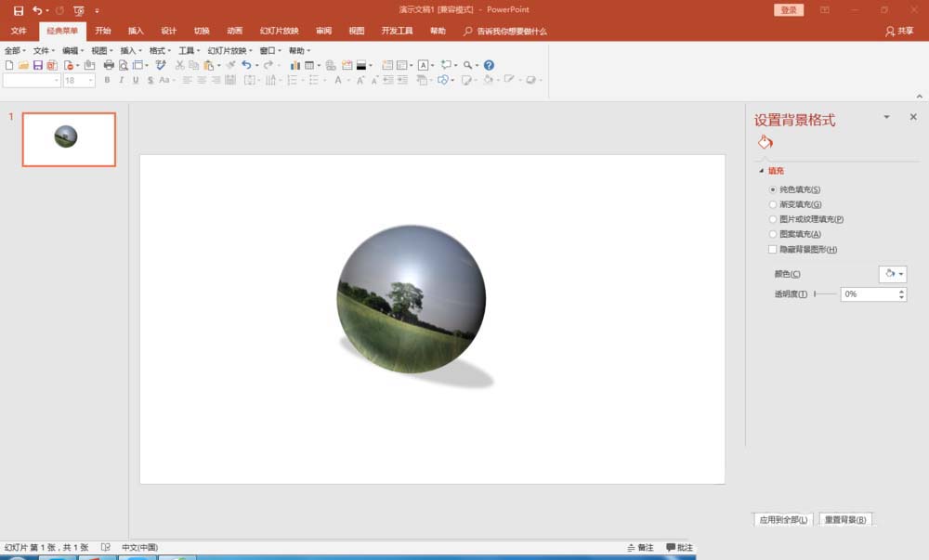Click the blue Undo arrow in classic toolbar

pyautogui.click(x=246, y=65)
